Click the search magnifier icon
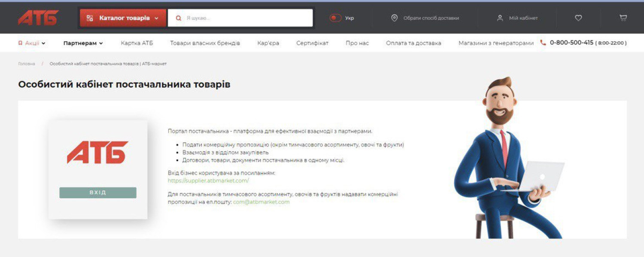 click(x=179, y=18)
